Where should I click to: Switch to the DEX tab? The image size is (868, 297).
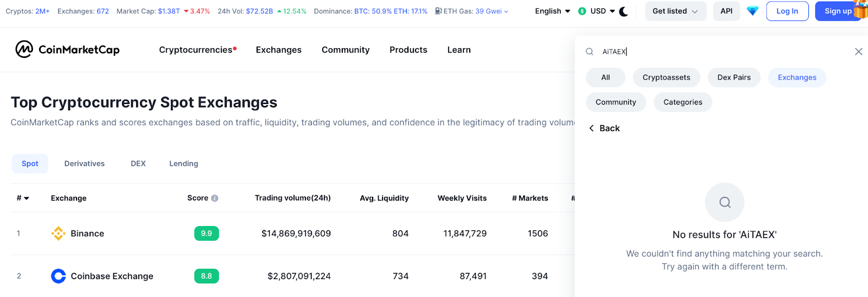(138, 164)
